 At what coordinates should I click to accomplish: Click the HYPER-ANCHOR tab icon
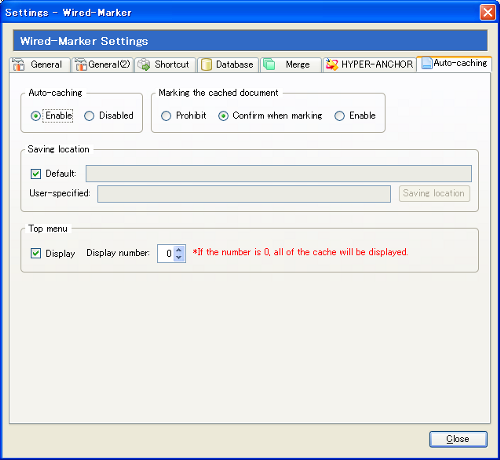(x=332, y=65)
